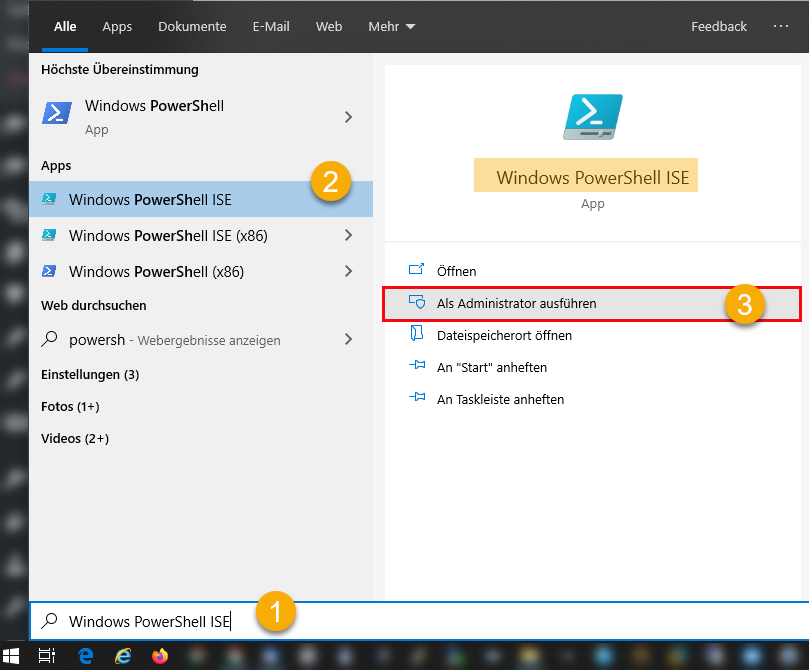Click the PowerShell ISE (x86) result icon

click(49, 235)
